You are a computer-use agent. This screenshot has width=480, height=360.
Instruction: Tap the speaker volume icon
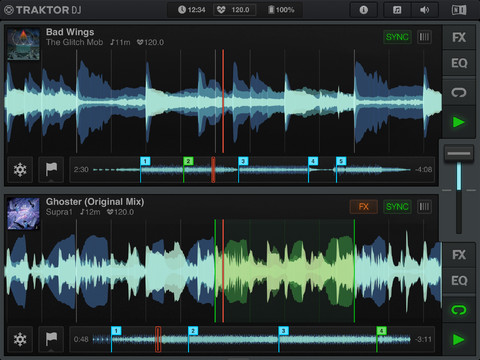coord(425,10)
